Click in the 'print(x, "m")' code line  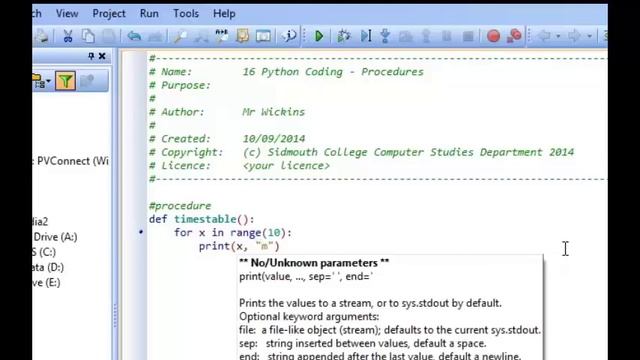[239, 246]
